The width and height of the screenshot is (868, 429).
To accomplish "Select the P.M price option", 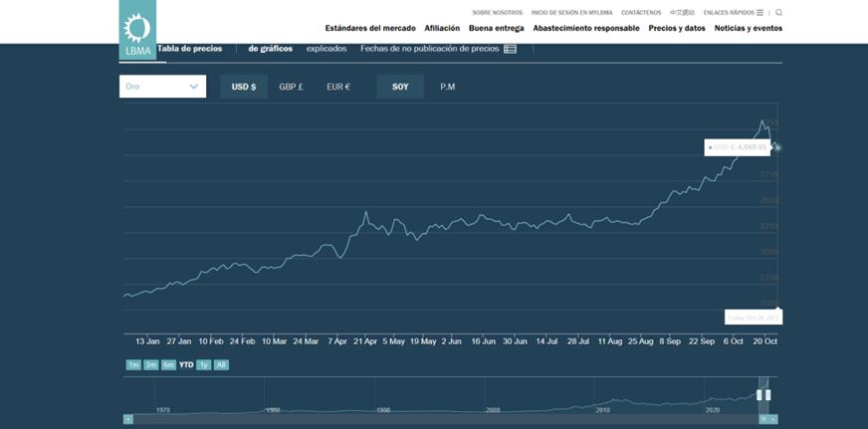I will (x=448, y=87).
